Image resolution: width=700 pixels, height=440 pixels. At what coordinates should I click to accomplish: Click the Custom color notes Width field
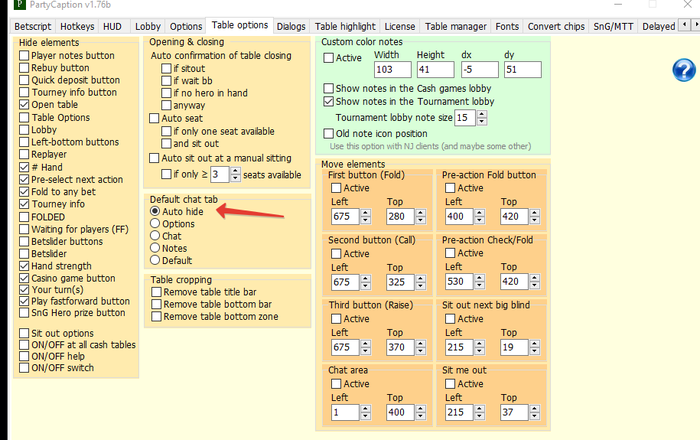(392, 70)
